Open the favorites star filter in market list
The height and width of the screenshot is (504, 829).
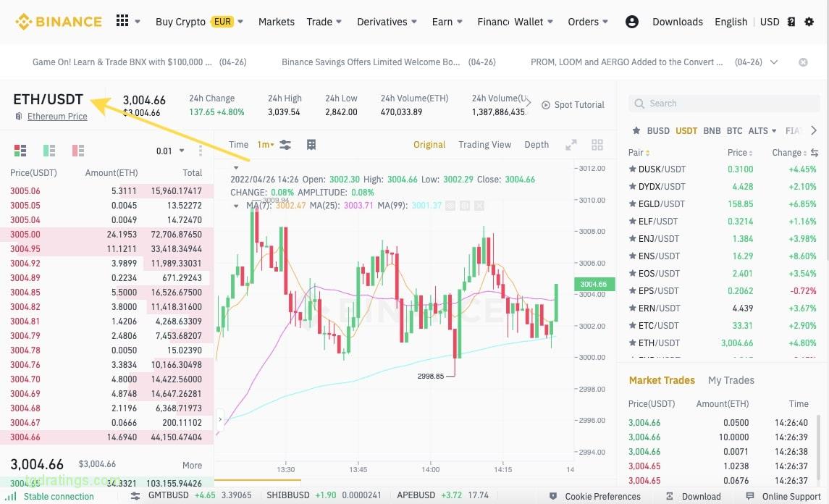point(636,130)
